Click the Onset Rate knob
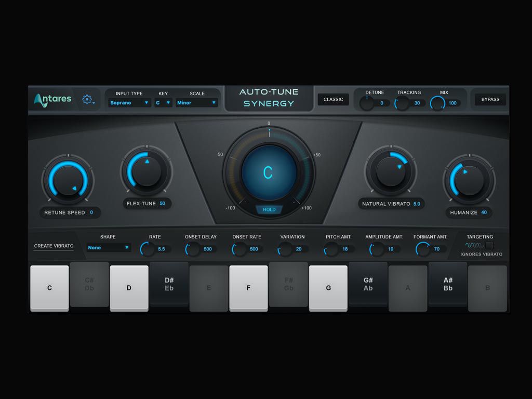The height and width of the screenshot is (399, 532). (239, 249)
